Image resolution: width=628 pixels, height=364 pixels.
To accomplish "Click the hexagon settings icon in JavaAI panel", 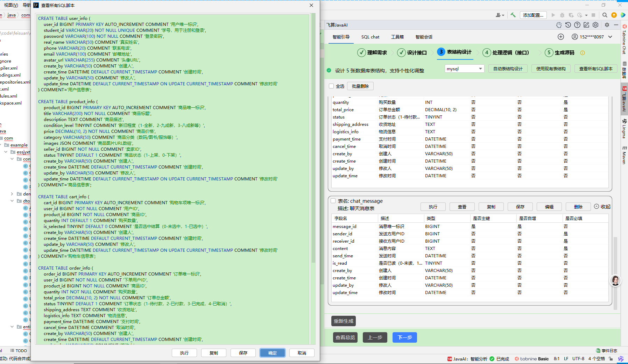I will [x=595, y=25].
